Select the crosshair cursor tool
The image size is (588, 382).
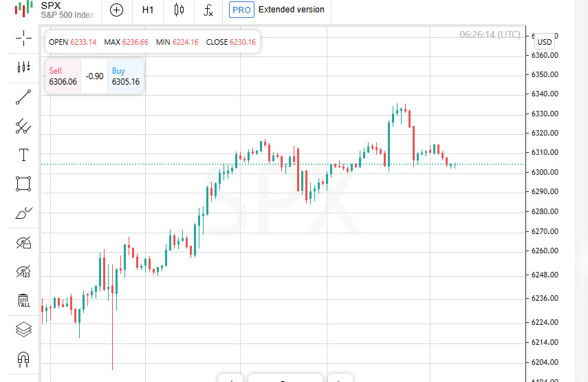(x=23, y=39)
